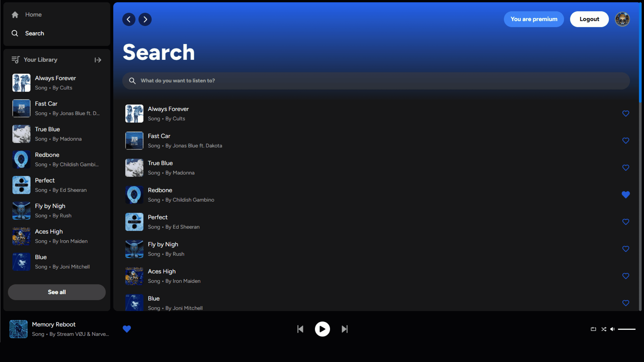Open Always Forever album art in library
The image size is (644, 362).
(21, 83)
